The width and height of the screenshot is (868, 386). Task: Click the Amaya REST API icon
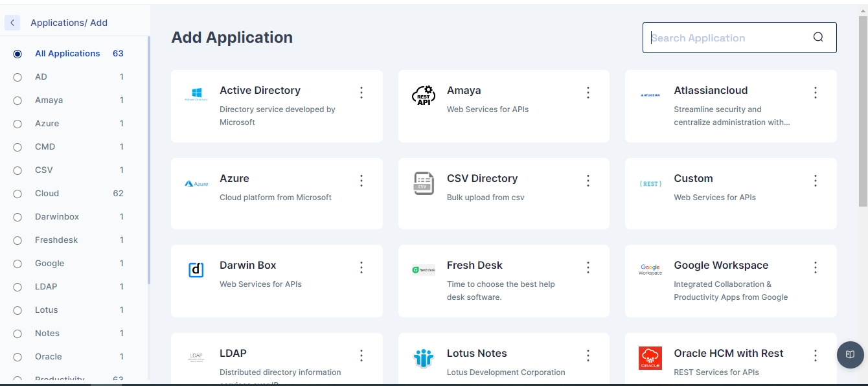[x=424, y=95]
